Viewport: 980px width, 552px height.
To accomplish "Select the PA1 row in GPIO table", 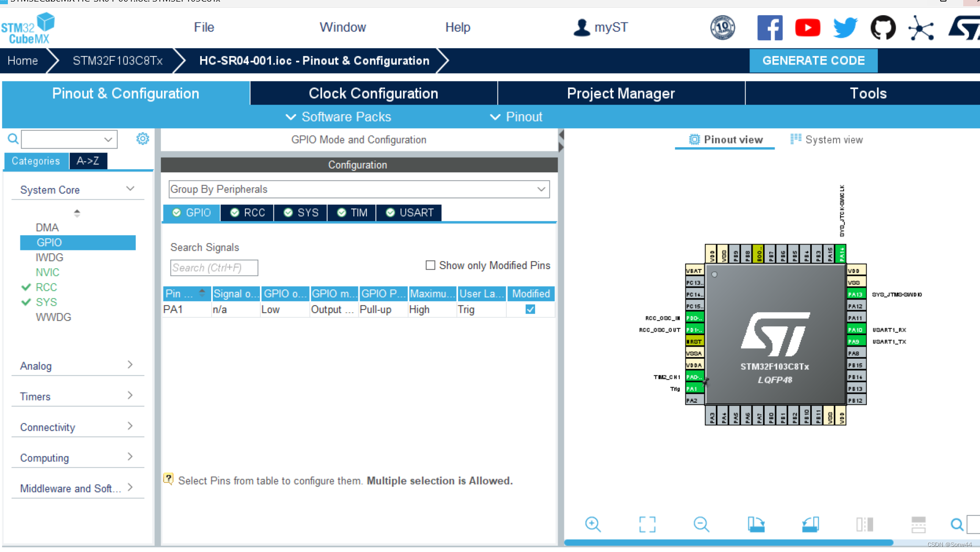I will click(x=358, y=310).
